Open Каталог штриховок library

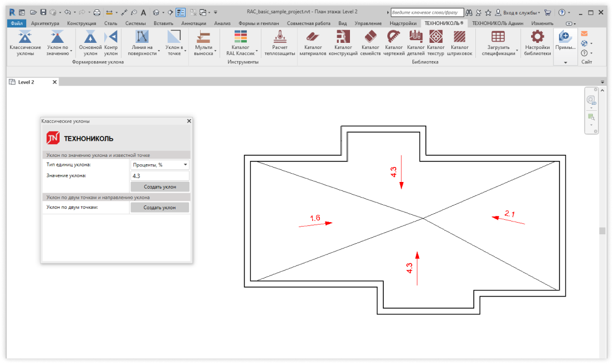point(460,43)
